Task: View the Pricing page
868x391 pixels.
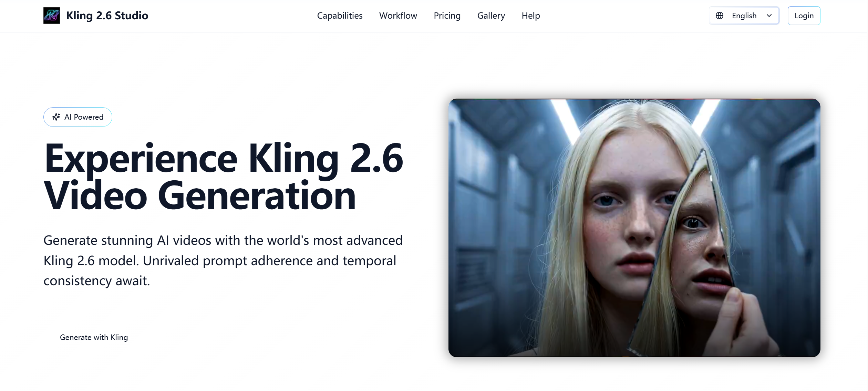Action: 447,16
